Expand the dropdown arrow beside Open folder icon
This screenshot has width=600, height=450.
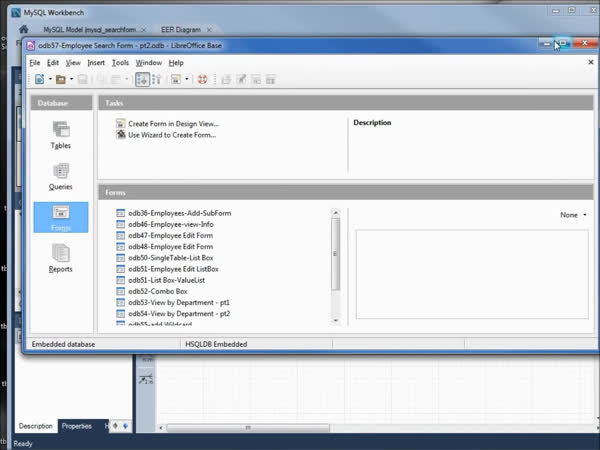coord(72,79)
